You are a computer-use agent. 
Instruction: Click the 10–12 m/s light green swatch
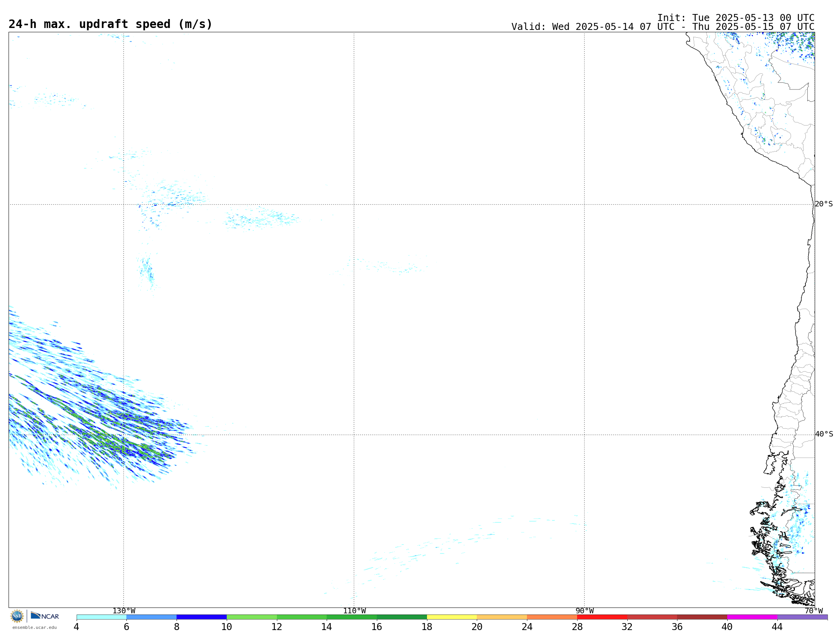[252, 617]
